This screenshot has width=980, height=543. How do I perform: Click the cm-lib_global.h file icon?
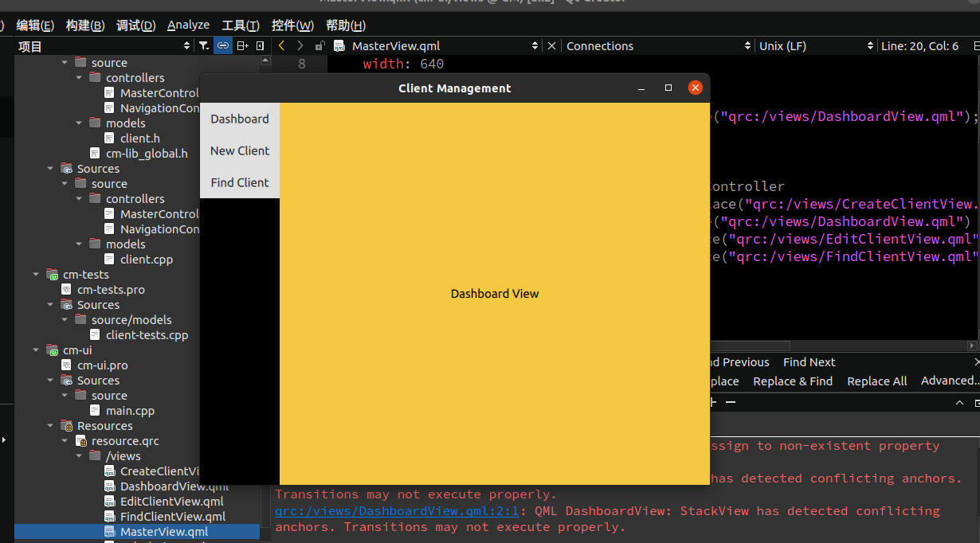96,154
